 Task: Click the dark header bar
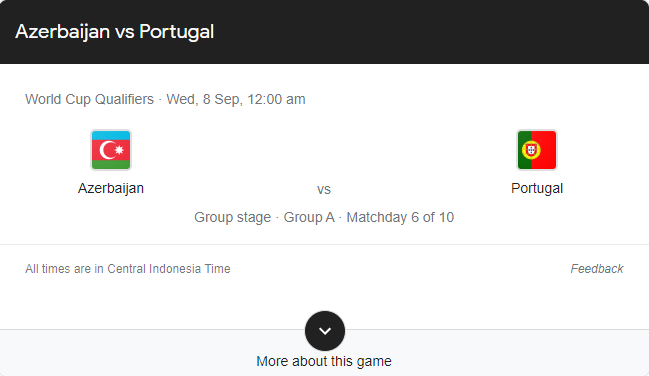[324, 32]
